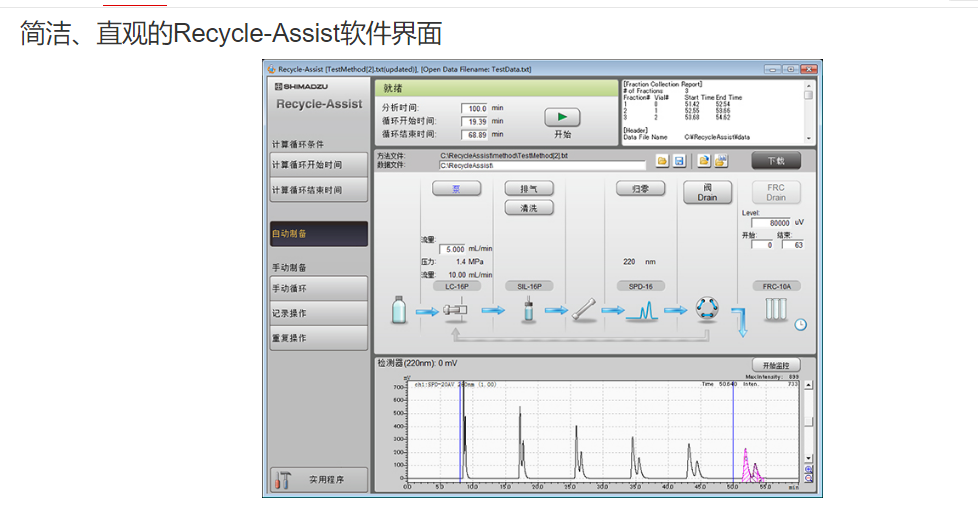The width and height of the screenshot is (978, 513).
Task: Select the 记录操作 sidebar item
Action: click(319, 313)
